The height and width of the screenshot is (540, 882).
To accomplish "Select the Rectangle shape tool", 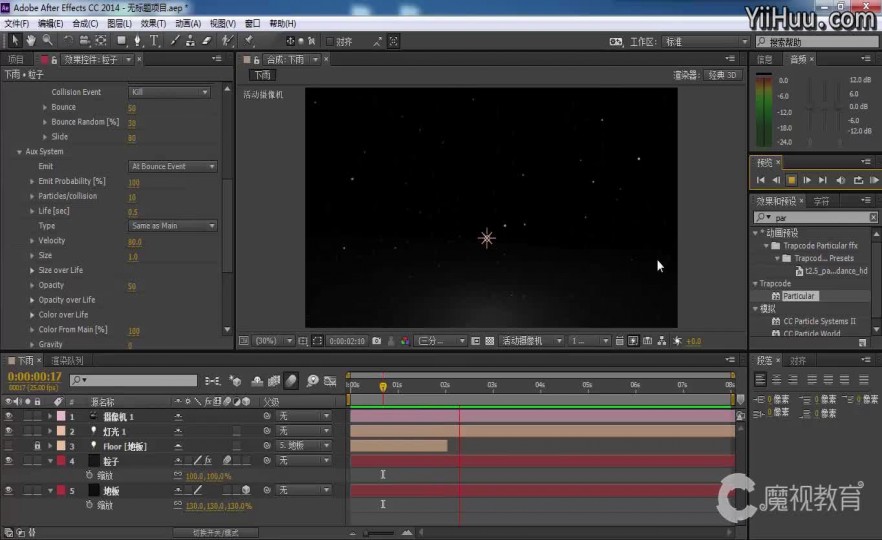I will pyautogui.click(x=121, y=40).
